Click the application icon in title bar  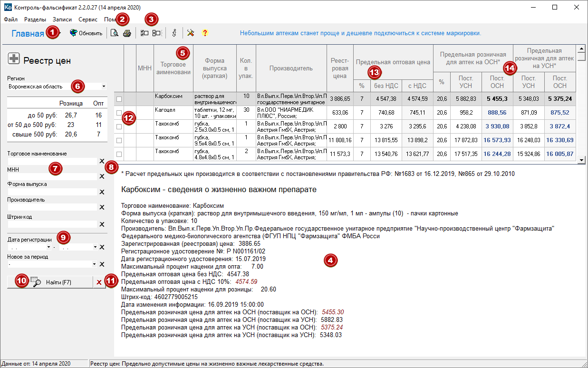(7, 8)
